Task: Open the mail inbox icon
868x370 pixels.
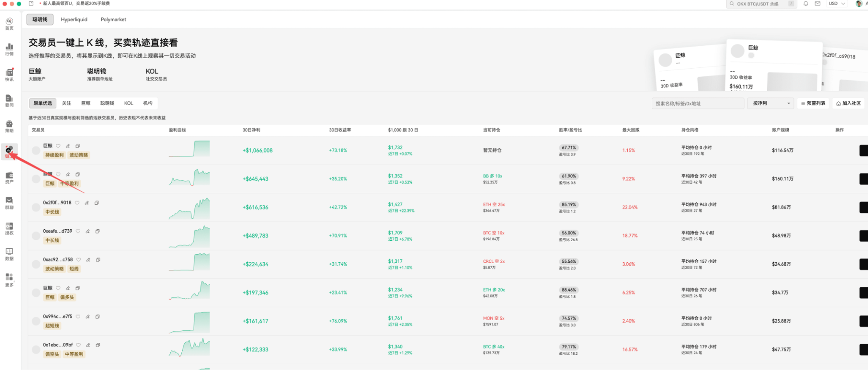Action: click(818, 3)
